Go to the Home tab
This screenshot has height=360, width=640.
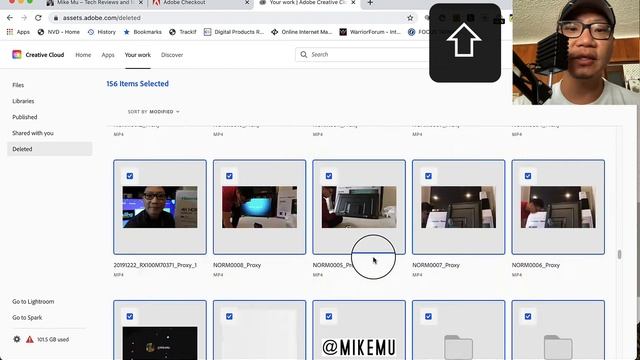[x=83, y=55]
